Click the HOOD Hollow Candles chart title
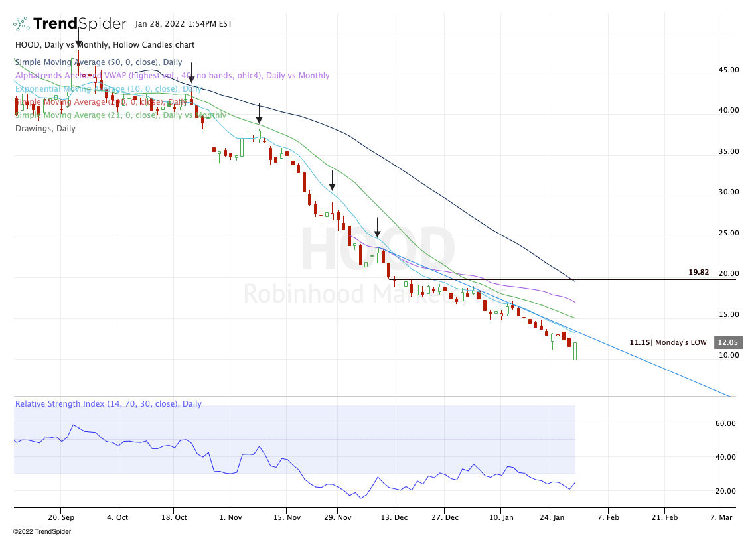The image size is (756, 538). (x=105, y=45)
